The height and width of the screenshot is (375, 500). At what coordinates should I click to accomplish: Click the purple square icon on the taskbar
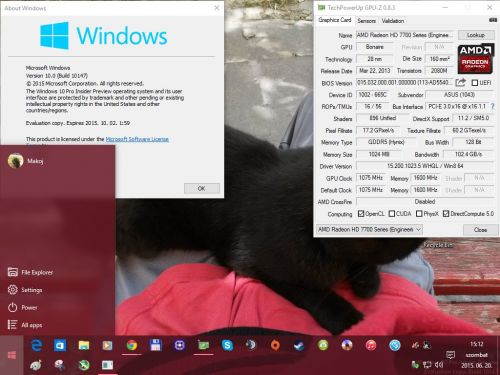(179, 345)
